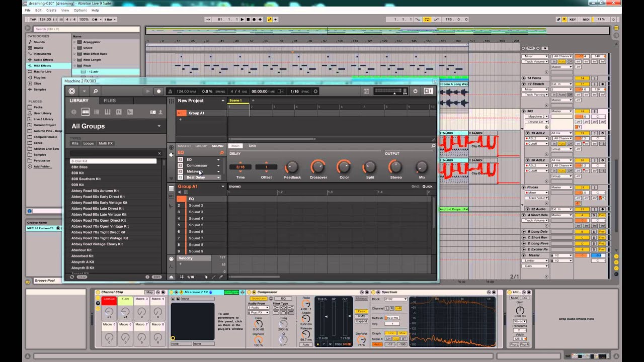
Task: Open the Maschine logo menu icon
Action: (72, 91)
